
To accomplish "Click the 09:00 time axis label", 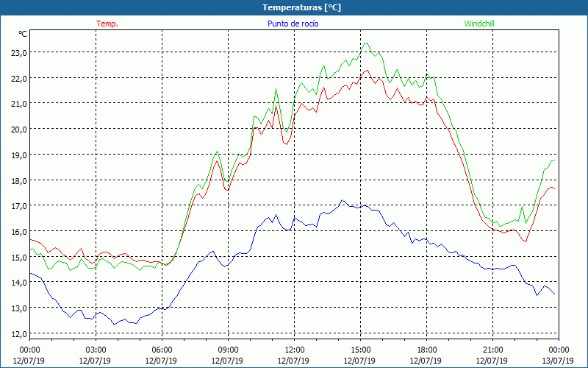I will pyautogui.click(x=228, y=350).
